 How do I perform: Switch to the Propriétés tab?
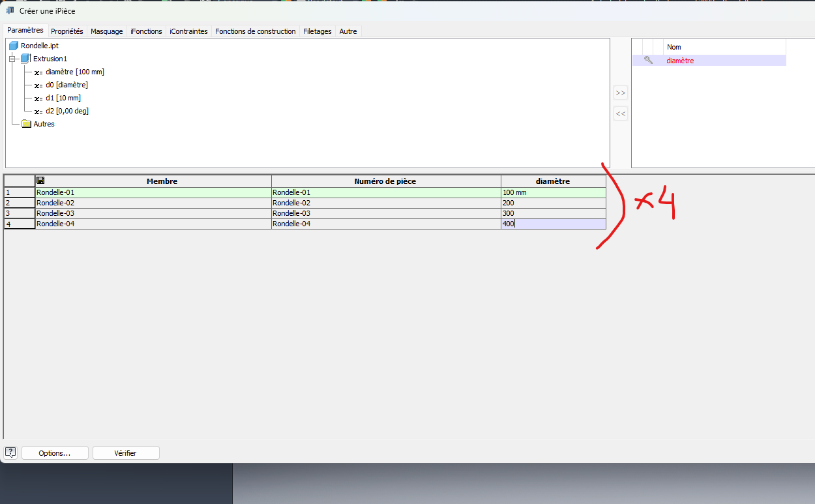tap(67, 31)
